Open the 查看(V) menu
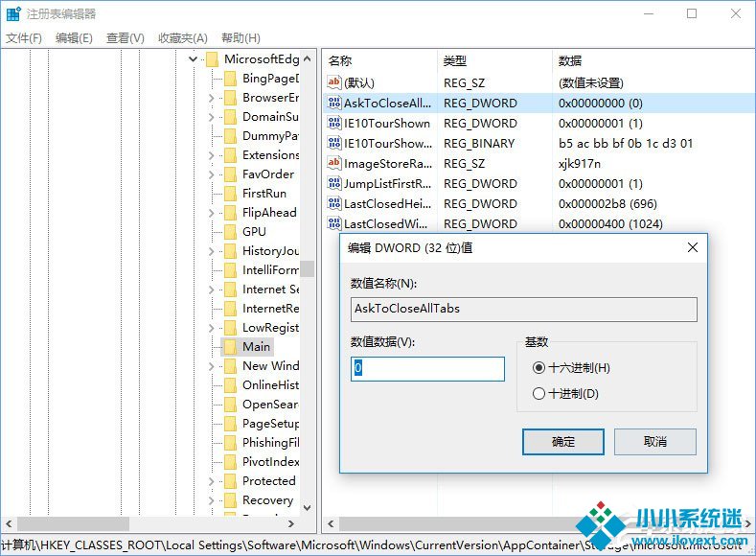This screenshot has width=756, height=556. pyautogui.click(x=126, y=37)
